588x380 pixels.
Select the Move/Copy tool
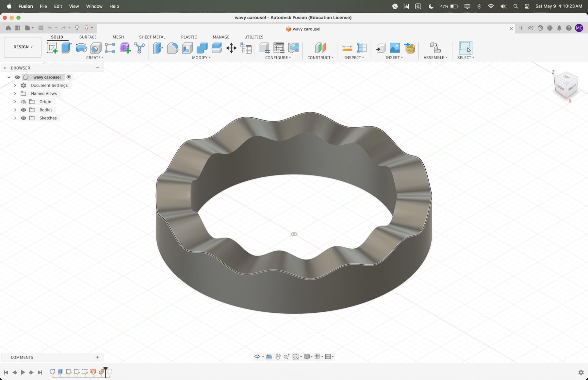[x=231, y=48]
